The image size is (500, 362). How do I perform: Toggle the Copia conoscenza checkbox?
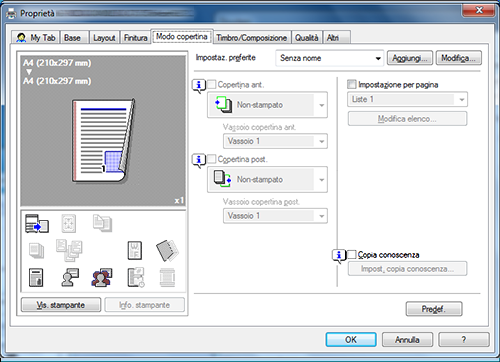(352, 255)
